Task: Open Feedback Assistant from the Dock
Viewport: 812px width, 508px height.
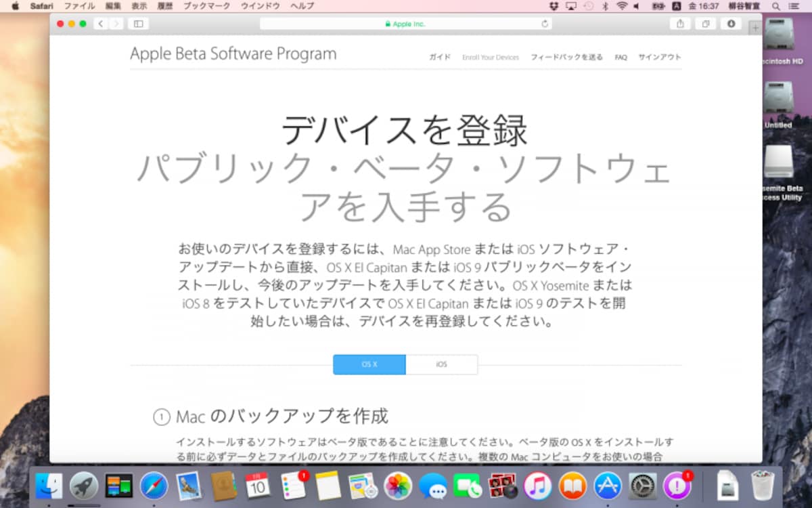Action: [x=677, y=486]
